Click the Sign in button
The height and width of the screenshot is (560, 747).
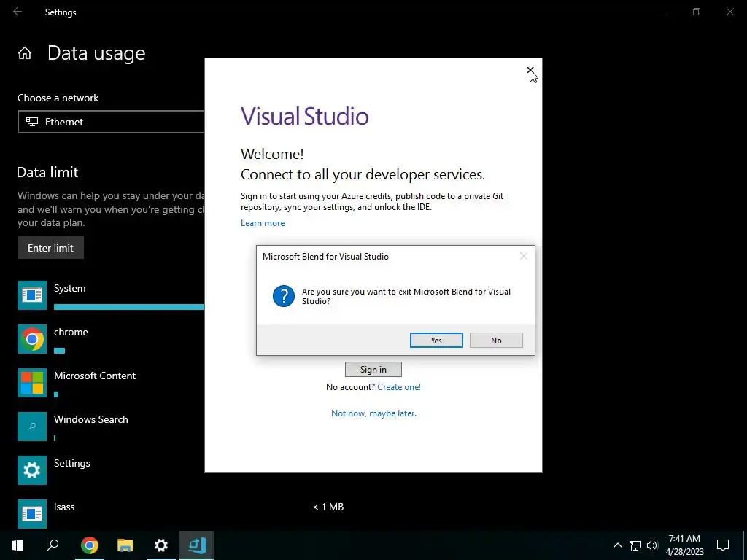[x=373, y=369]
